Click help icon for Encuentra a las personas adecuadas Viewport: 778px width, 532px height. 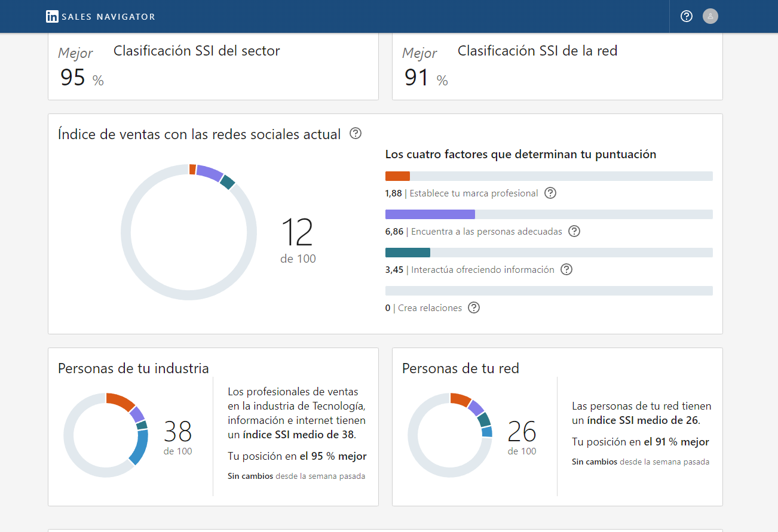(x=574, y=231)
